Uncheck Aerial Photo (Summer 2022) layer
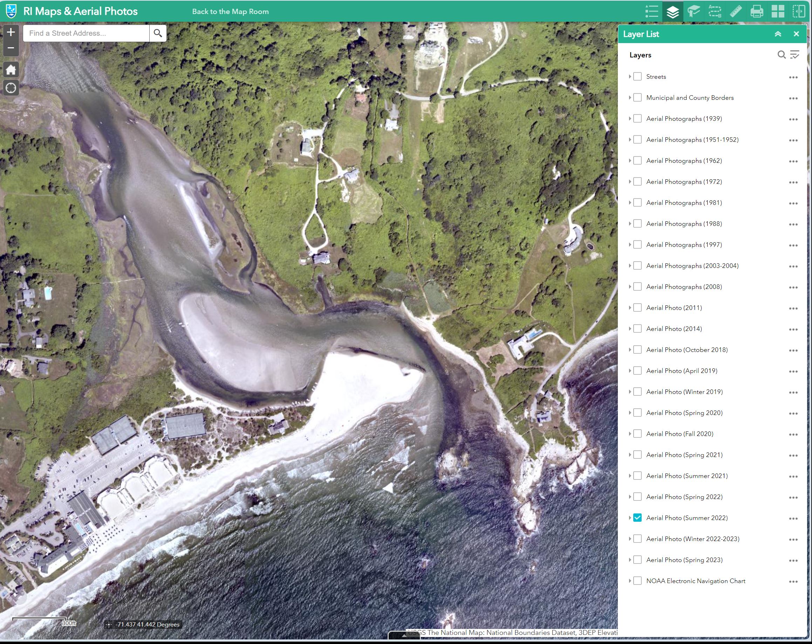This screenshot has width=812, height=644. (637, 518)
